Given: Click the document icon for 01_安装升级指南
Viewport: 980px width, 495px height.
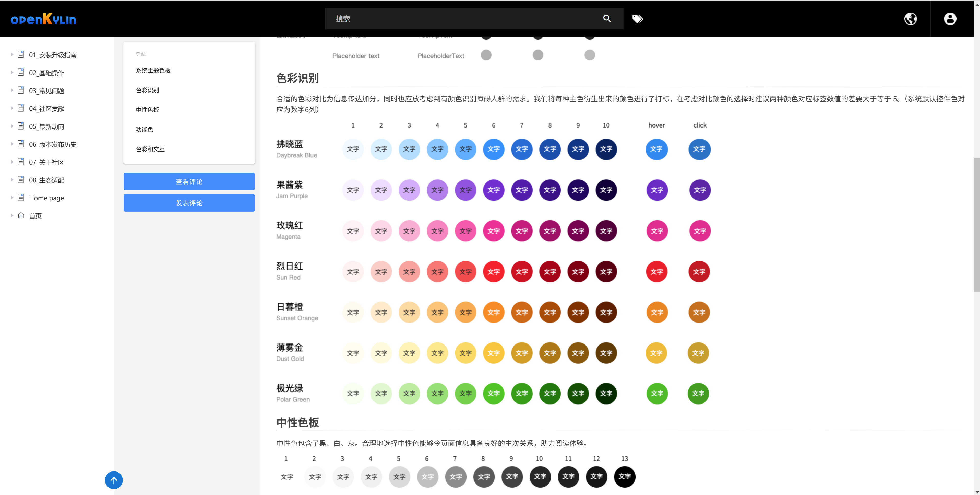Looking at the screenshot, I should (21, 54).
